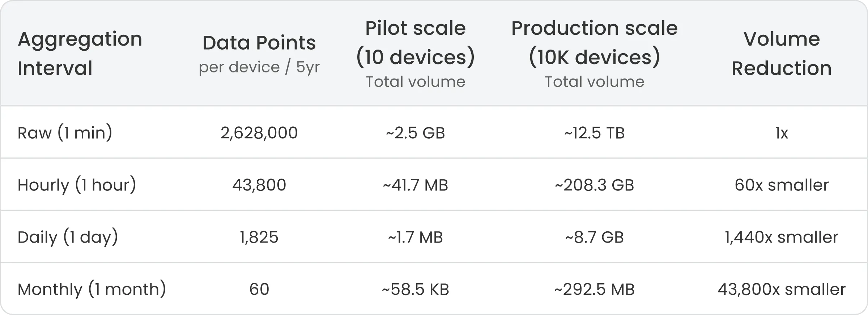Click the ~292.5 MB production volume cell

(594, 289)
